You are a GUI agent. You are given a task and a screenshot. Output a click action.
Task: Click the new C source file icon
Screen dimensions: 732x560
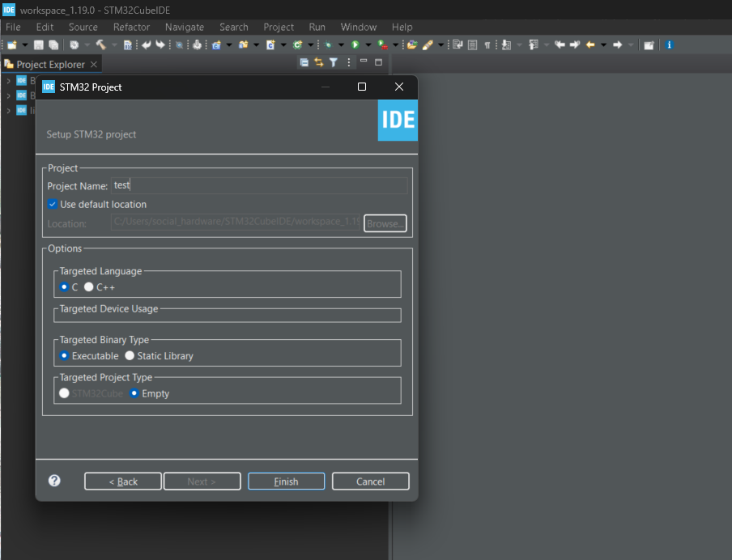[270, 45]
